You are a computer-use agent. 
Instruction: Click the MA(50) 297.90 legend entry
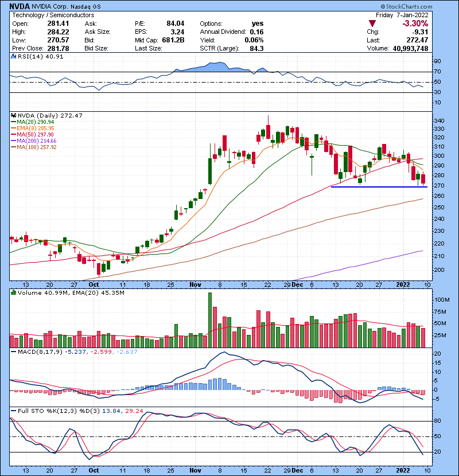click(33, 134)
